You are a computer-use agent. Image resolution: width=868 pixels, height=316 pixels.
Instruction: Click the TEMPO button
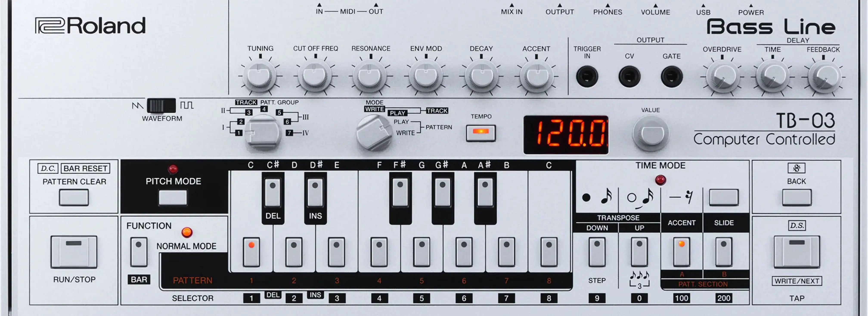tap(480, 133)
